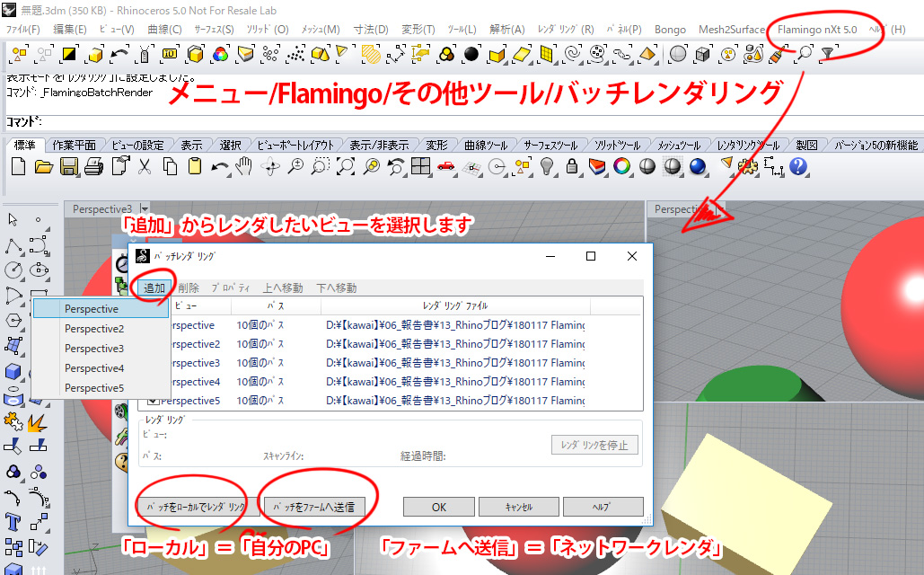Open the Flamingo nXt 5.0 menu

(x=817, y=30)
